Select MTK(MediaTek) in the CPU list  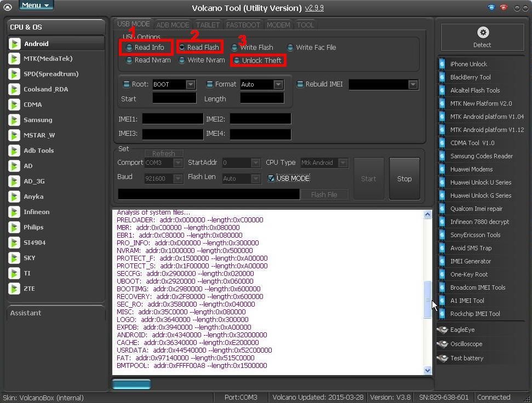tap(48, 59)
